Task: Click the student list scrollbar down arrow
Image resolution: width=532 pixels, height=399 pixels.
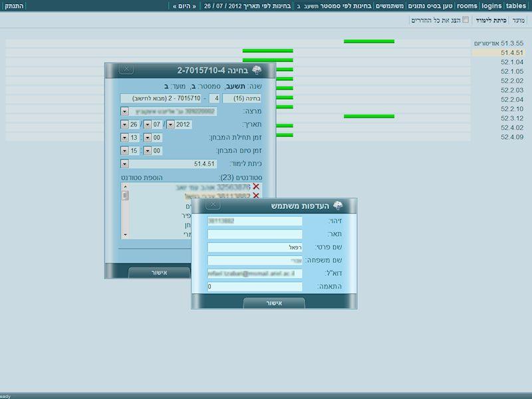Action: coord(125,235)
